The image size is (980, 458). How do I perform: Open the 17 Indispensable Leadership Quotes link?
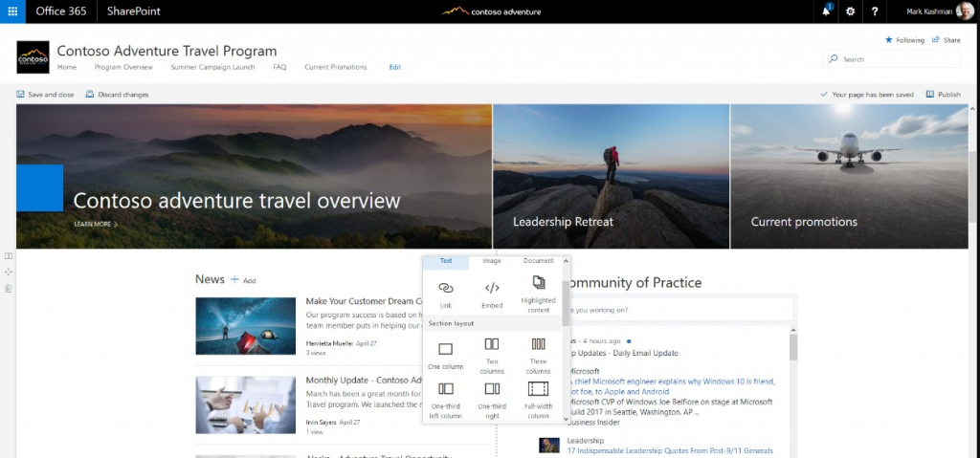pos(670,450)
